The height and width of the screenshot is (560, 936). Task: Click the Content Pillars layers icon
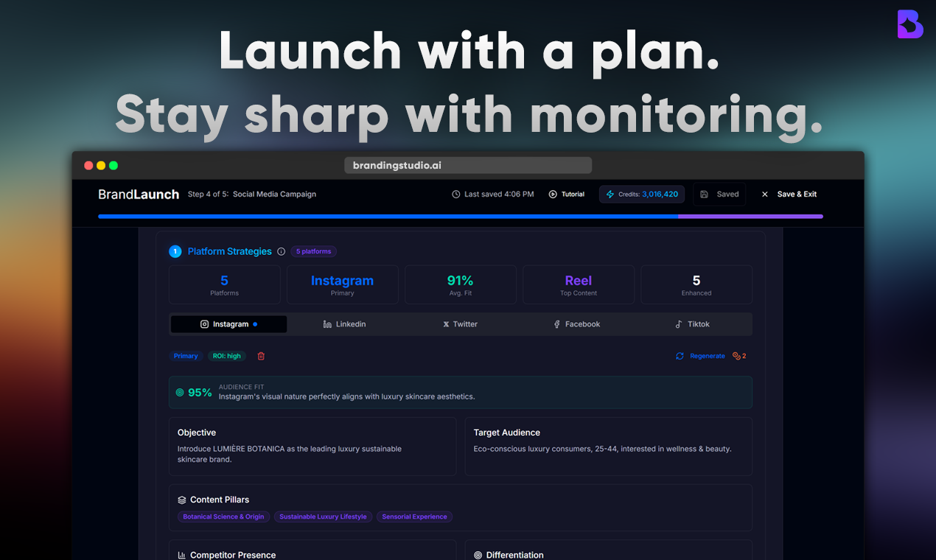(182, 500)
